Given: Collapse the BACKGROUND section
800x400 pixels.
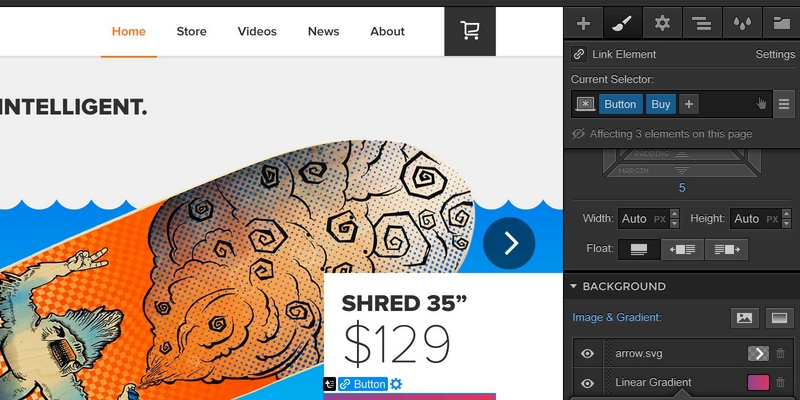Looking at the screenshot, I should pyautogui.click(x=573, y=286).
